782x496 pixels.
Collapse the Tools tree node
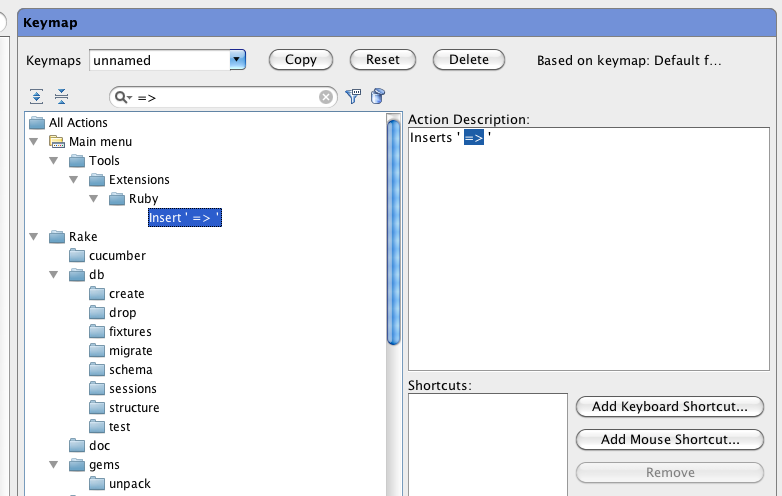click(x=54, y=161)
